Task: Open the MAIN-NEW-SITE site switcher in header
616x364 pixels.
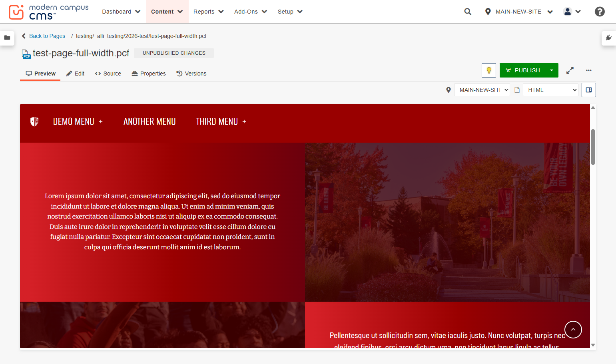Action: coord(518,12)
